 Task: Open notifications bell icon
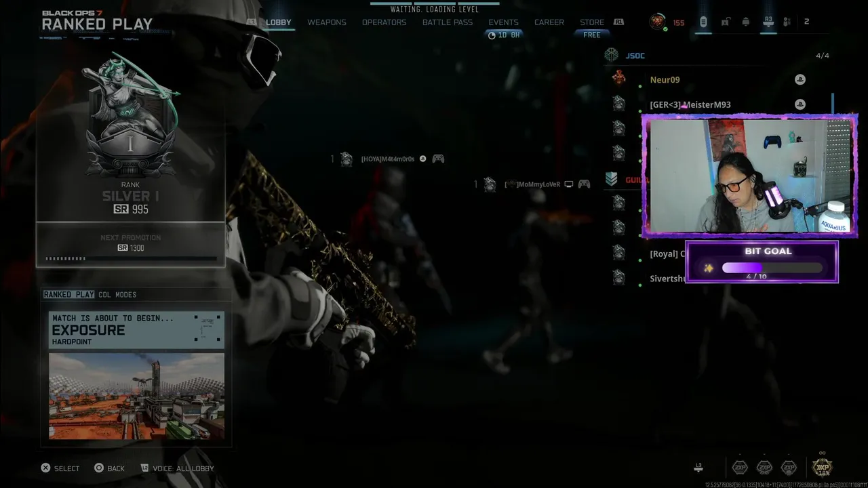point(746,22)
